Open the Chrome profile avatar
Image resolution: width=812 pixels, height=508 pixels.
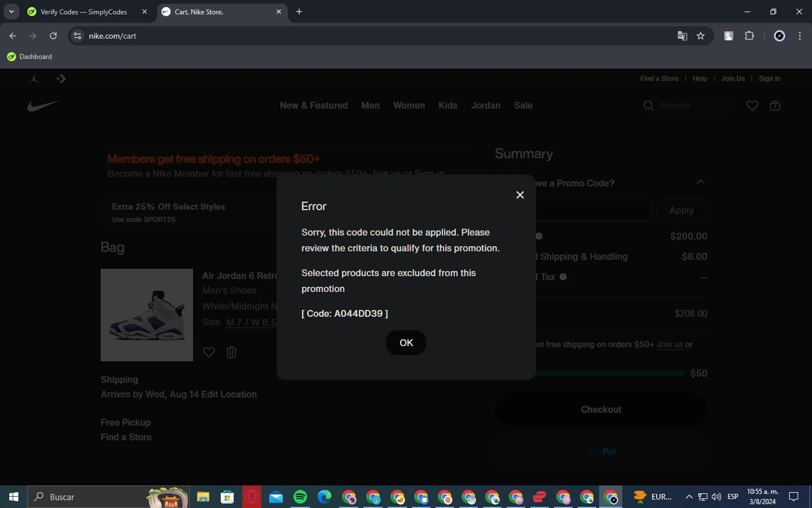tap(779, 36)
